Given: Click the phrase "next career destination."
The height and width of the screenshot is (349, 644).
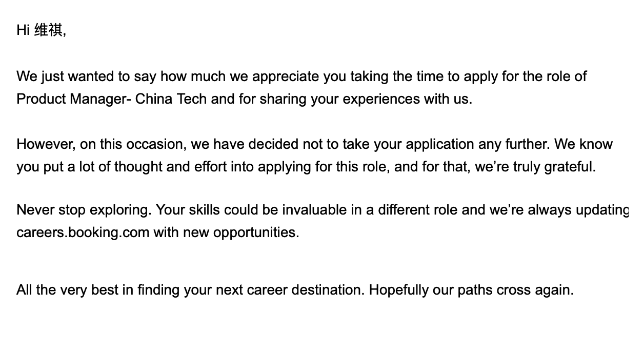Looking at the screenshot, I should [x=290, y=290].
